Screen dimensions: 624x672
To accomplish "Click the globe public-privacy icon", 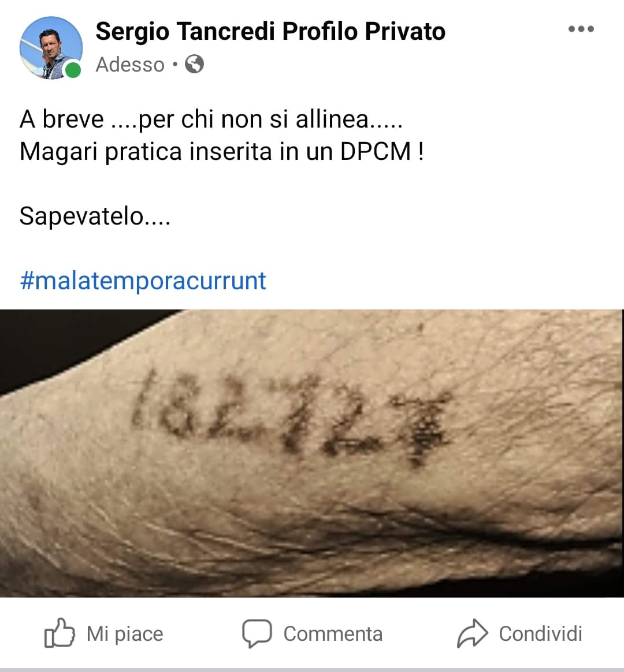I will [194, 64].
